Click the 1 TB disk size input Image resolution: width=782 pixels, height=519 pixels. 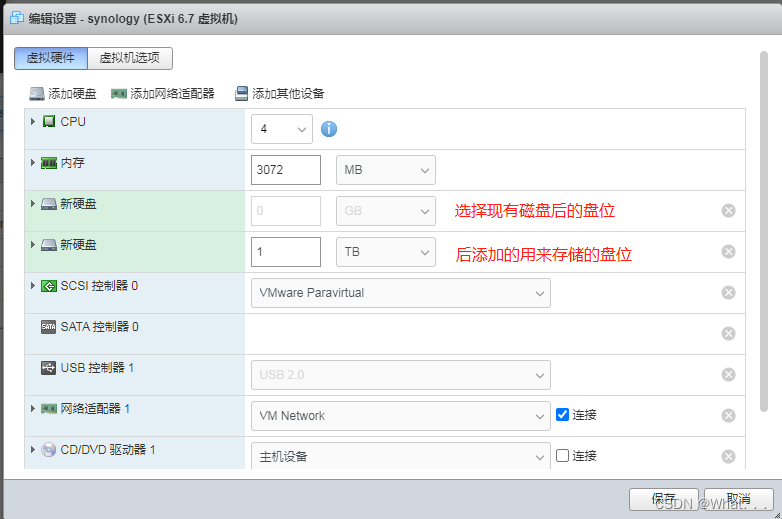pos(286,252)
